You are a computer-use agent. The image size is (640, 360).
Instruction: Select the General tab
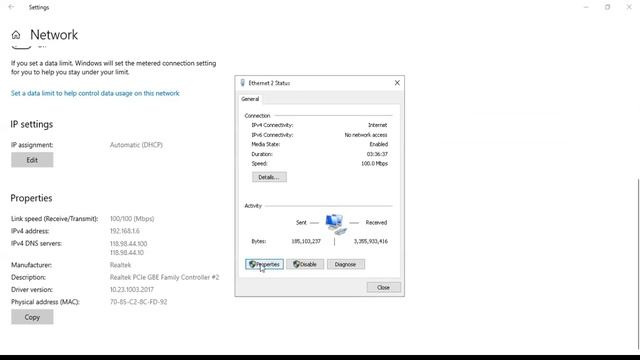coord(250,99)
